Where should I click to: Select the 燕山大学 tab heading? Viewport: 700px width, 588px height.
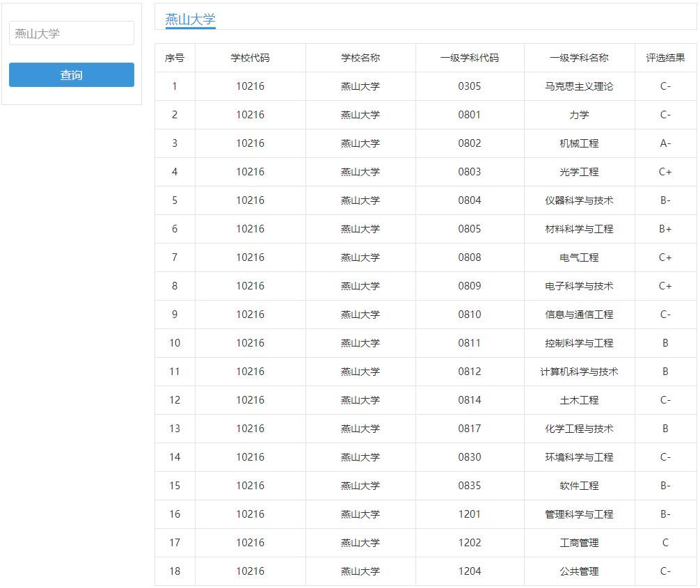(x=190, y=19)
